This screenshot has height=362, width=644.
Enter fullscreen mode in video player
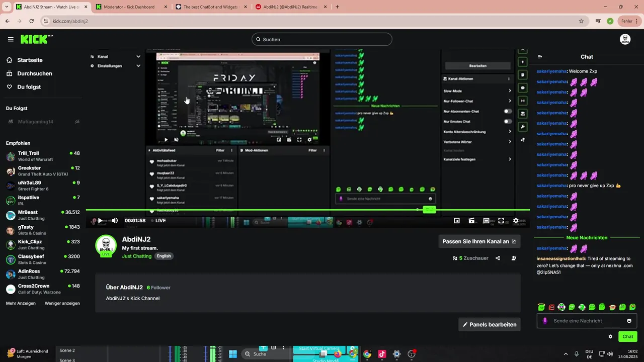[501, 221]
